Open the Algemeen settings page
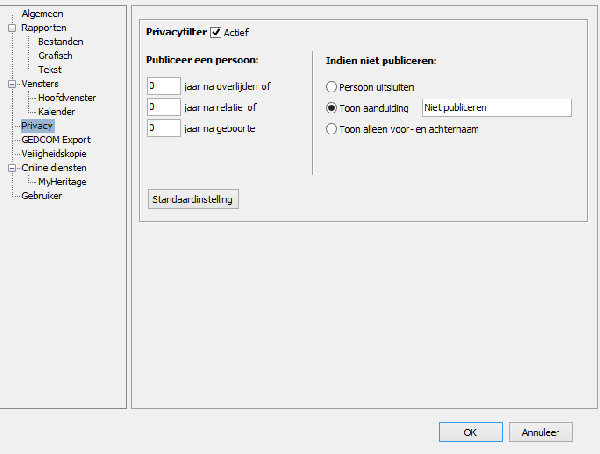Image resolution: width=600 pixels, height=454 pixels. tap(43, 14)
